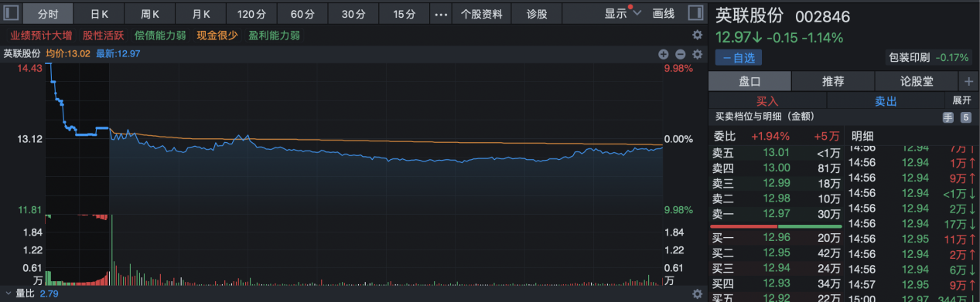Image resolution: width=980 pixels, height=302 pixels.
Task: Click the 卖四 13.00 ask row
Action: pyautogui.click(x=777, y=168)
